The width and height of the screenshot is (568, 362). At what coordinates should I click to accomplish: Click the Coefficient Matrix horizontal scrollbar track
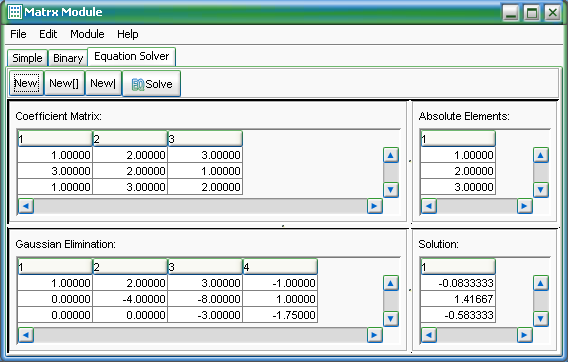(x=200, y=206)
